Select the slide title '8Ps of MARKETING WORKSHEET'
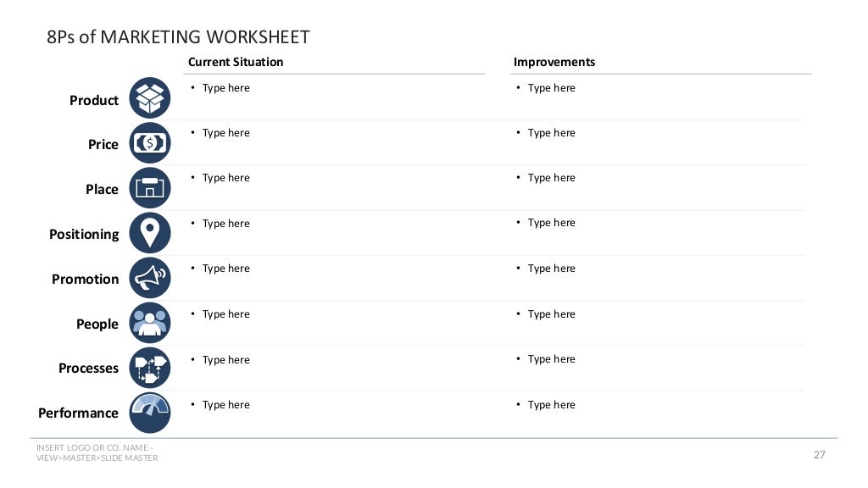 pyautogui.click(x=178, y=37)
